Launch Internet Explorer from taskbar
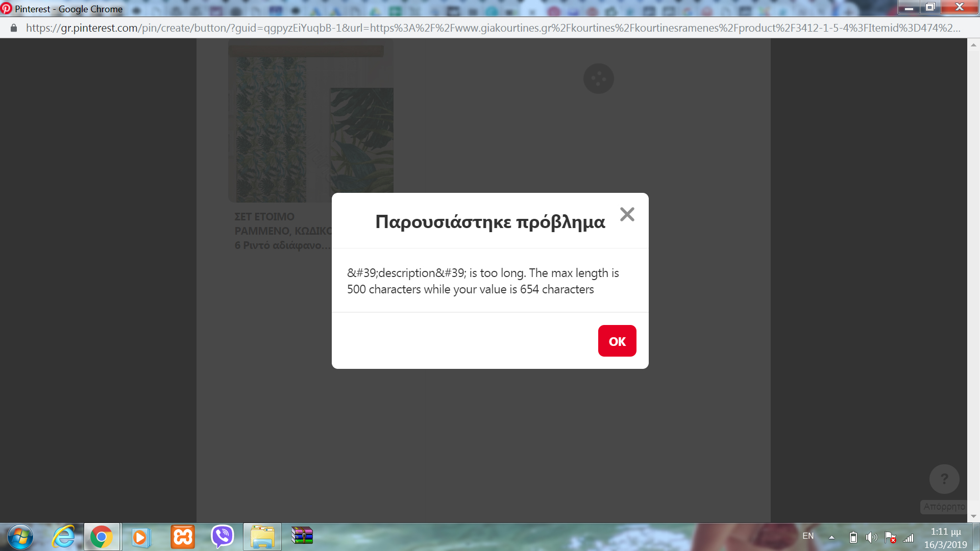Viewport: 980px width, 551px height. point(63,537)
